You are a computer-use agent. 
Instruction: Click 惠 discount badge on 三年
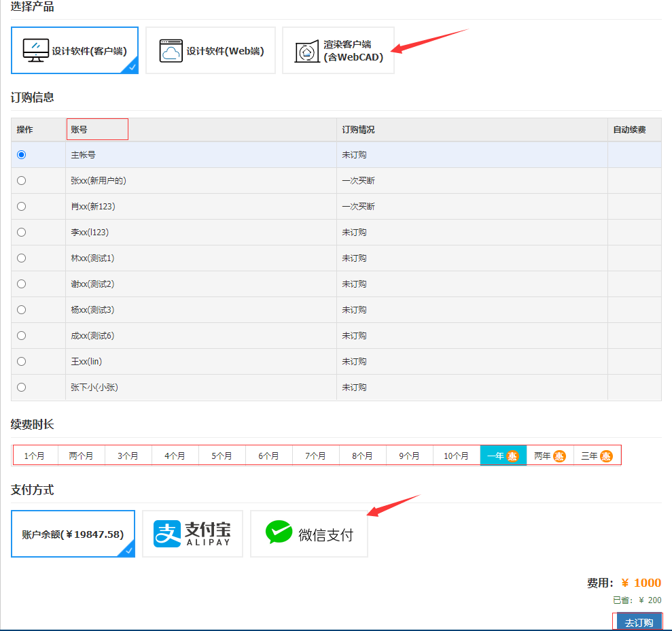605,456
